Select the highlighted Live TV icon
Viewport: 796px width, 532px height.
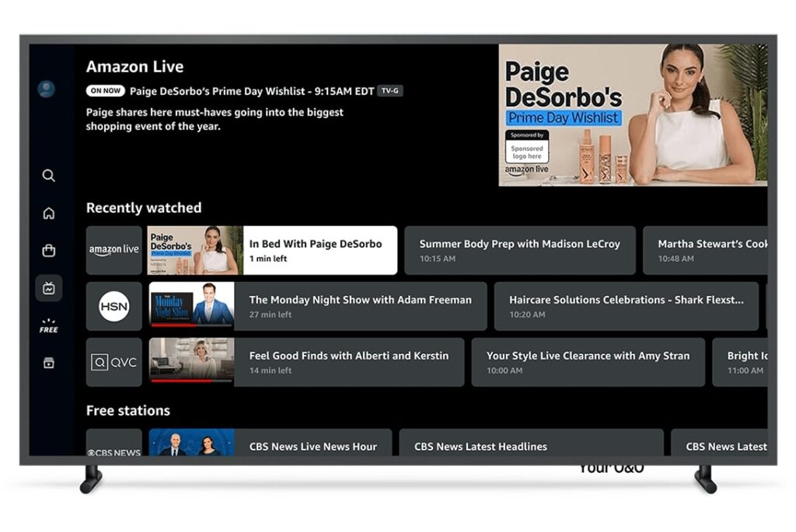48,287
